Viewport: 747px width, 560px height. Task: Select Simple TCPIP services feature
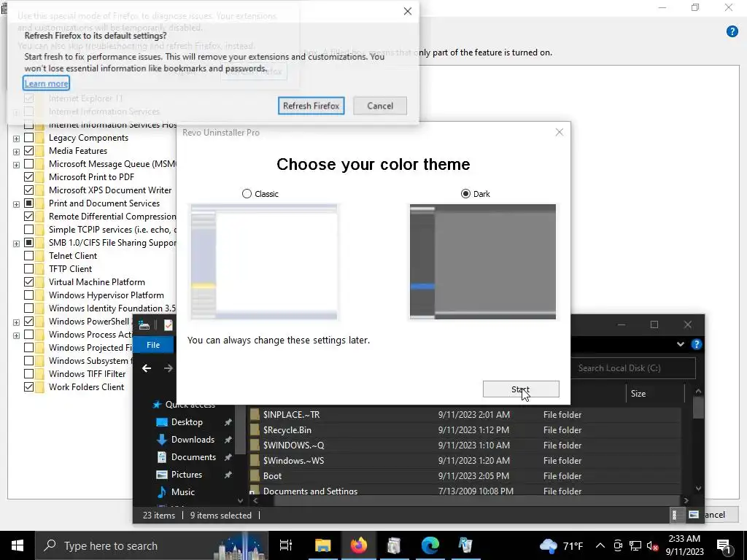112,230
